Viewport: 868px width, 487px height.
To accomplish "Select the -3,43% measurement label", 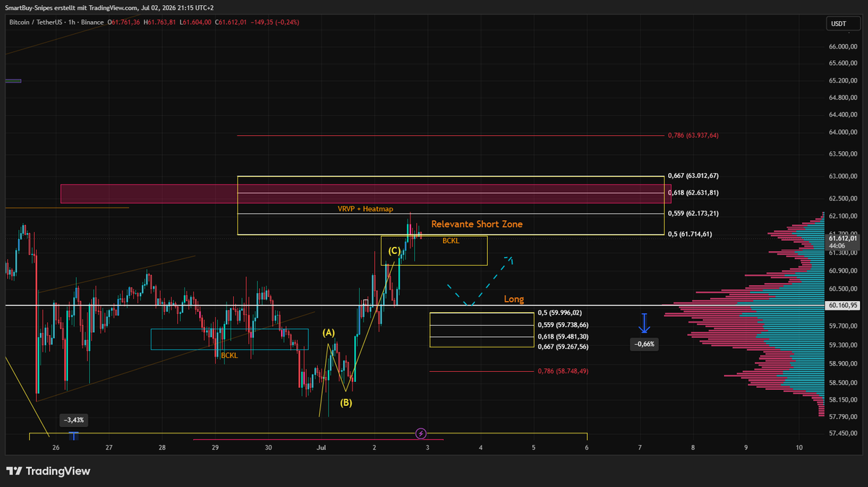I will pos(74,420).
